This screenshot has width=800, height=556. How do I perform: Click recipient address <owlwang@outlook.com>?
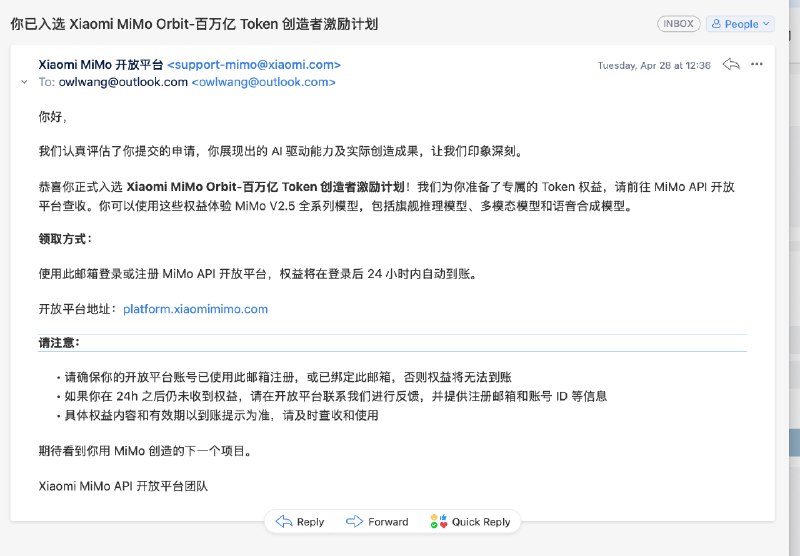pyautogui.click(x=263, y=82)
